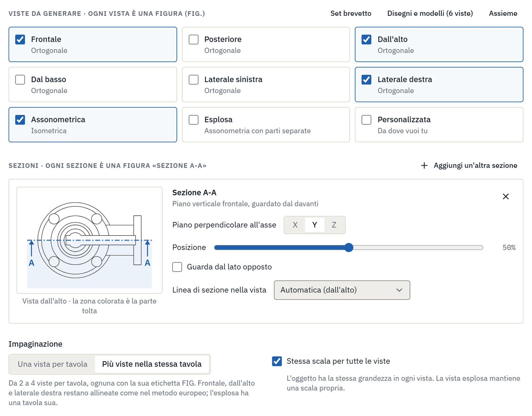The image size is (532, 416).
Task: Toggle the Assonometrica isometric view checkbox
Action: tap(20, 120)
